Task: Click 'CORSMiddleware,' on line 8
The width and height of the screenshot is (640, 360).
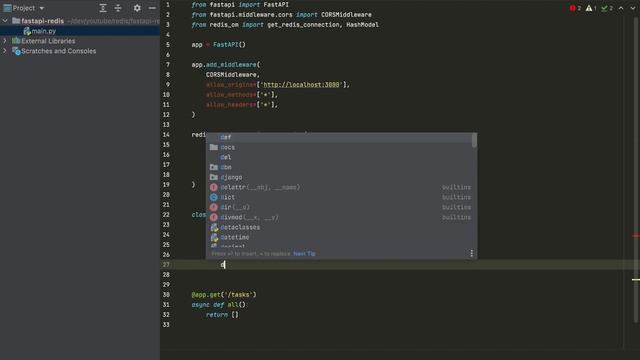Action: click(233, 75)
